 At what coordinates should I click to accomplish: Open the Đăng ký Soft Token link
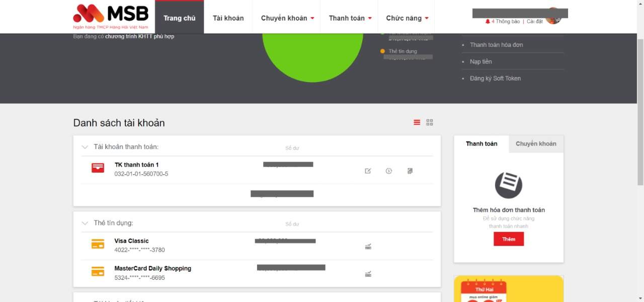(x=495, y=79)
